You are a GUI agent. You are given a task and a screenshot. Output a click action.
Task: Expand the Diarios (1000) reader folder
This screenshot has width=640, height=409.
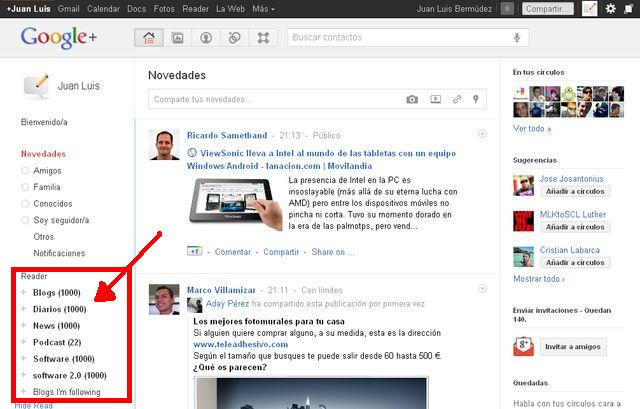pyautogui.click(x=24, y=309)
